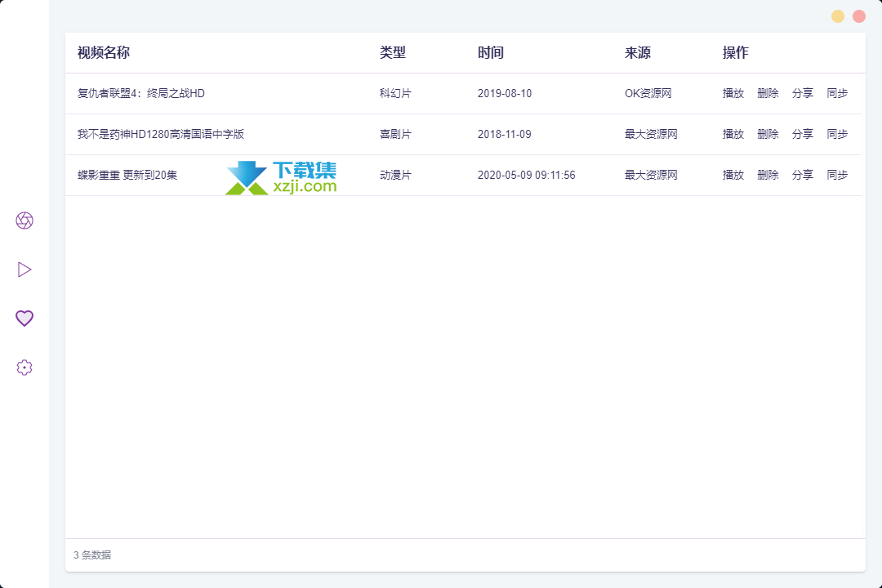This screenshot has height=588, width=882.
Task: Click the timestamp 2020-05-09 09:11:56
Action: tap(527, 175)
